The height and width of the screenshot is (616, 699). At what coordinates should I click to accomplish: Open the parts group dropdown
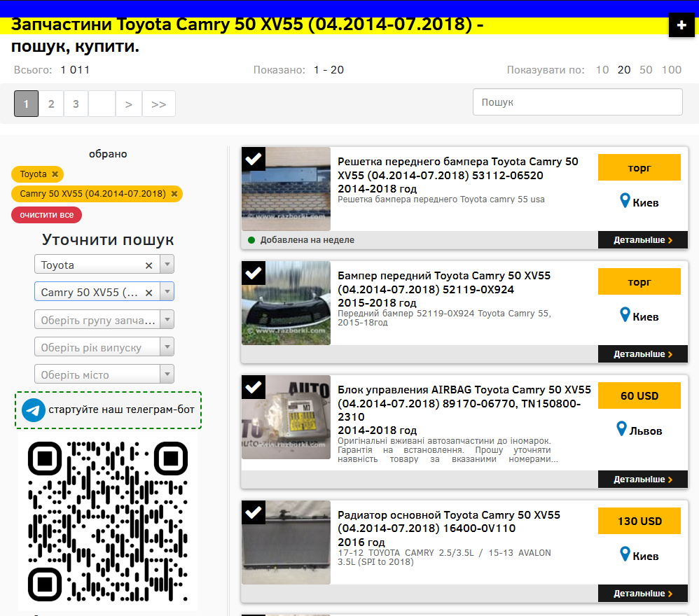pyautogui.click(x=104, y=319)
